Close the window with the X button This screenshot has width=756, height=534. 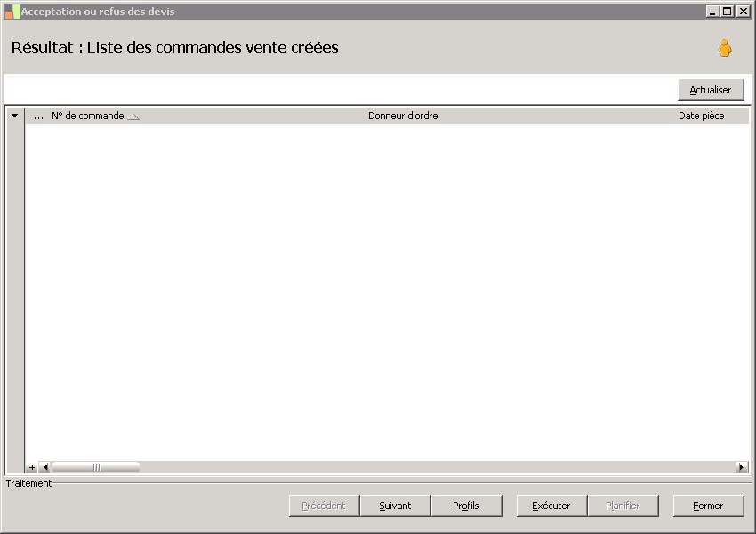click(743, 11)
